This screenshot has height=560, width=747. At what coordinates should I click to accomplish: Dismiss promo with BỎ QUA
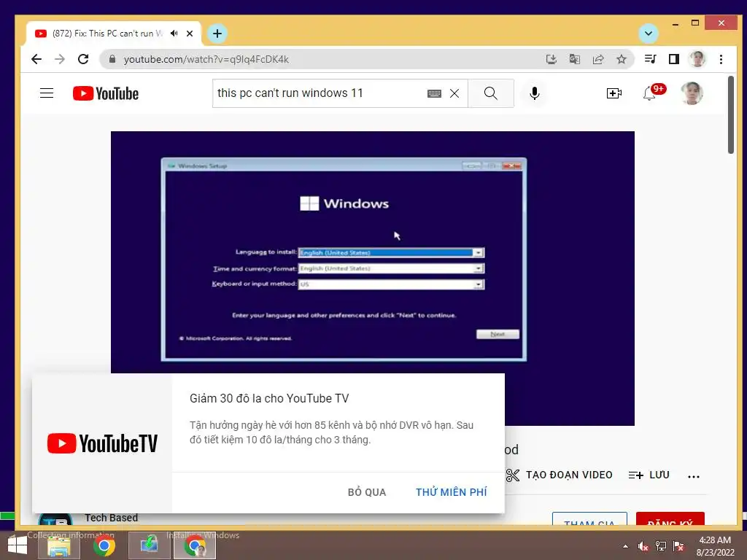pyautogui.click(x=367, y=492)
